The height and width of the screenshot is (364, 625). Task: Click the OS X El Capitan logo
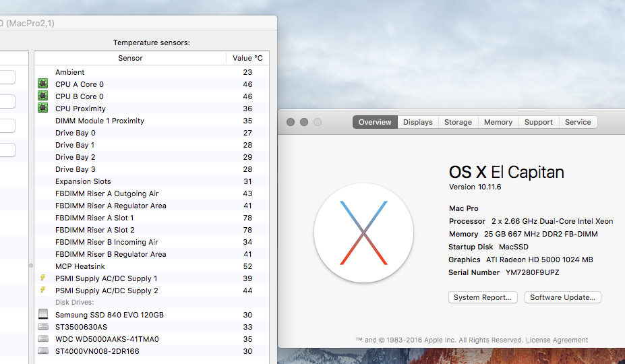(363, 233)
